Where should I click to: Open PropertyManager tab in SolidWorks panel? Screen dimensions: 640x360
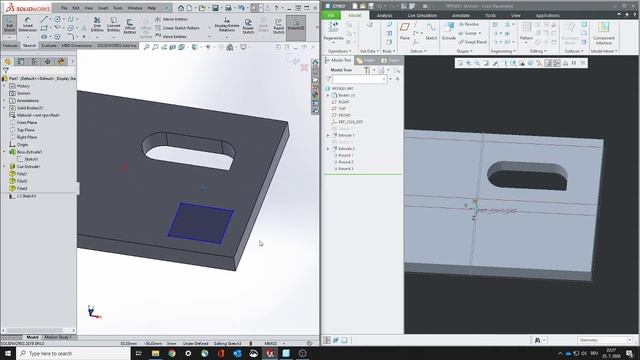click(x=21, y=62)
